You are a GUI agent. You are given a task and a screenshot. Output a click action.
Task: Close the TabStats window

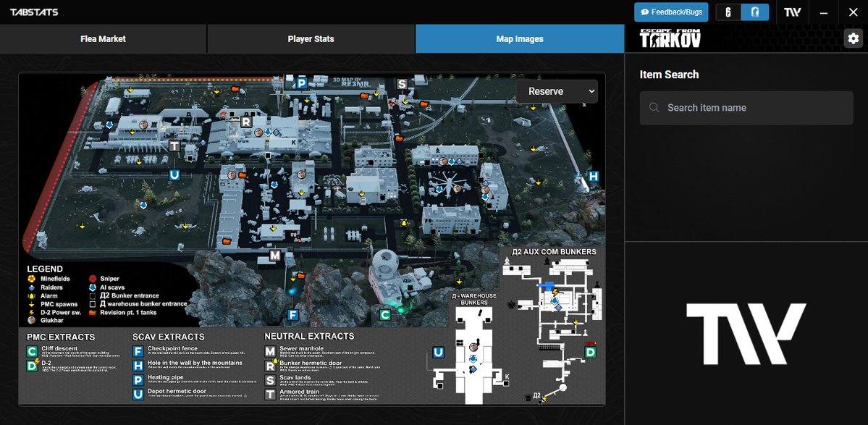853,12
